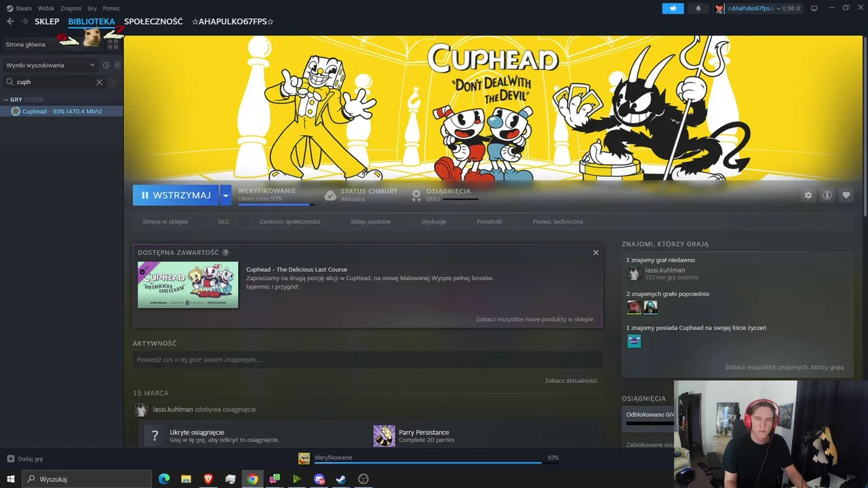Click Add game plus icon

(x=10, y=459)
